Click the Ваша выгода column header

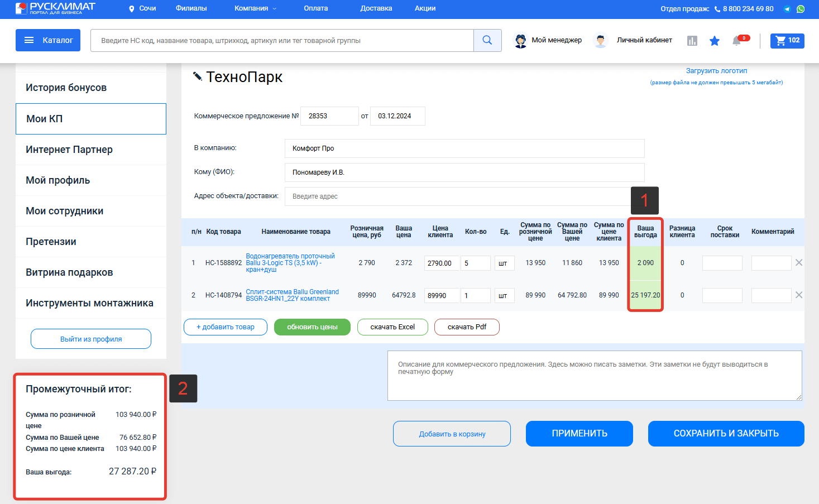click(x=645, y=232)
